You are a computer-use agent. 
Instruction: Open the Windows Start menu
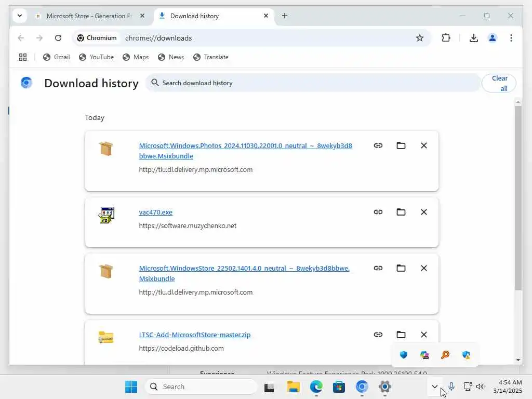pyautogui.click(x=131, y=387)
